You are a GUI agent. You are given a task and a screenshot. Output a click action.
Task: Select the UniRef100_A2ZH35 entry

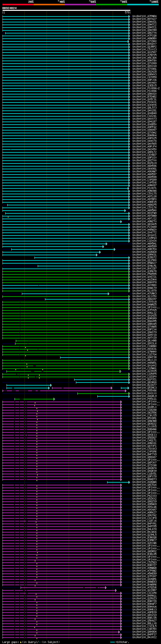click(144, 371)
